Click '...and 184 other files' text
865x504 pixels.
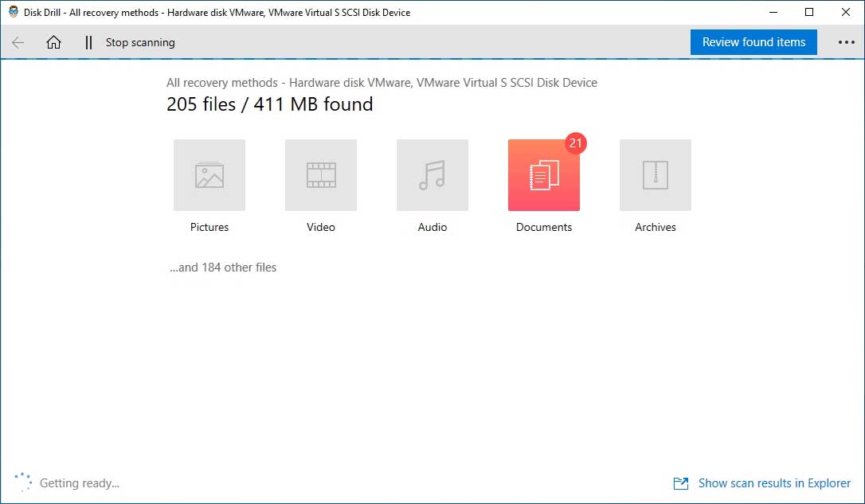pos(223,268)
